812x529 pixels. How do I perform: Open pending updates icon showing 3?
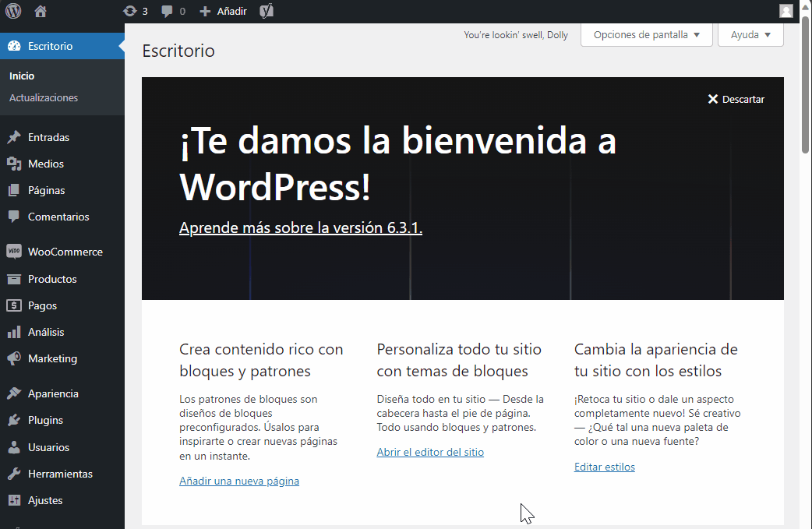pyautogui.click(x=129, y=11)
